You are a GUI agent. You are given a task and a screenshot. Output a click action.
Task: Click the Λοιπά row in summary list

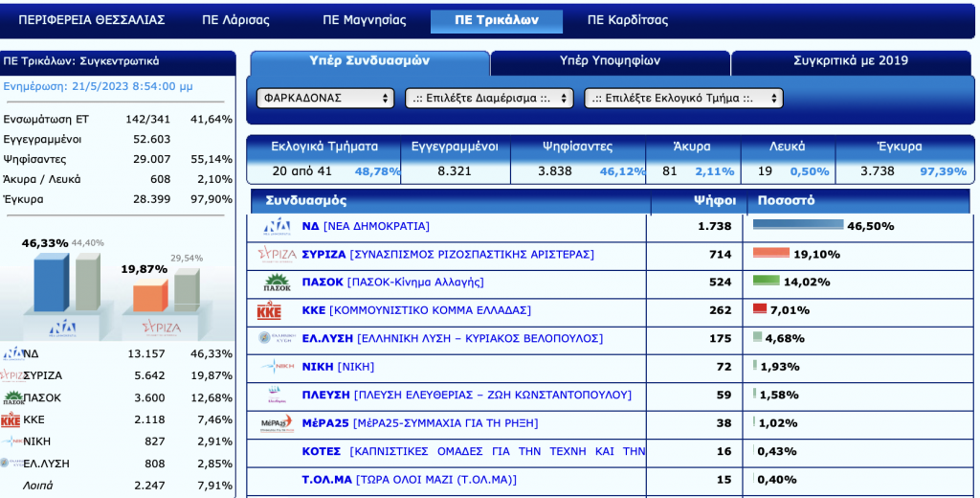pos(118,486)
